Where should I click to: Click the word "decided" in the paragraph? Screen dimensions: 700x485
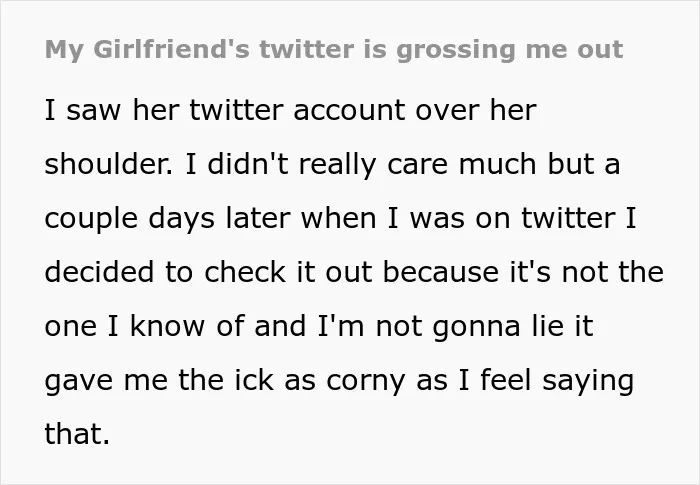click(x=99, y=272)
